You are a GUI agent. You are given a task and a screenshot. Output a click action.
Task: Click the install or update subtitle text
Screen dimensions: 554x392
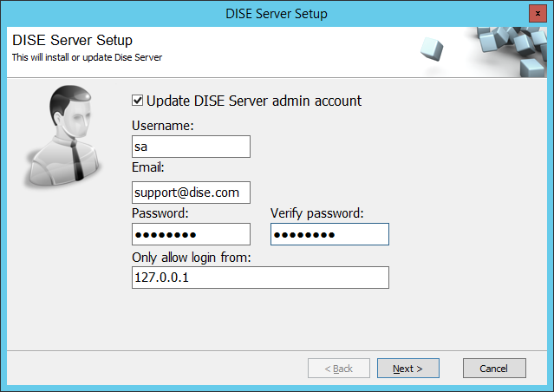tap(87, 57)
